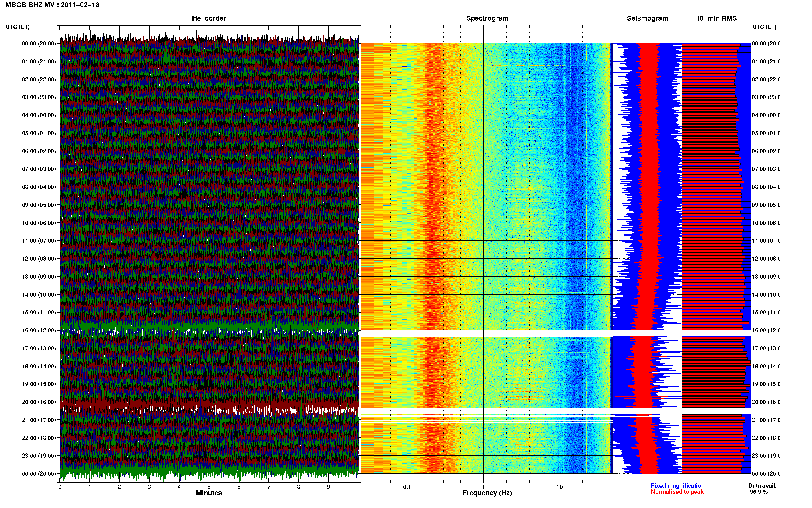Click the '0.1' frequency tick label

407,487
